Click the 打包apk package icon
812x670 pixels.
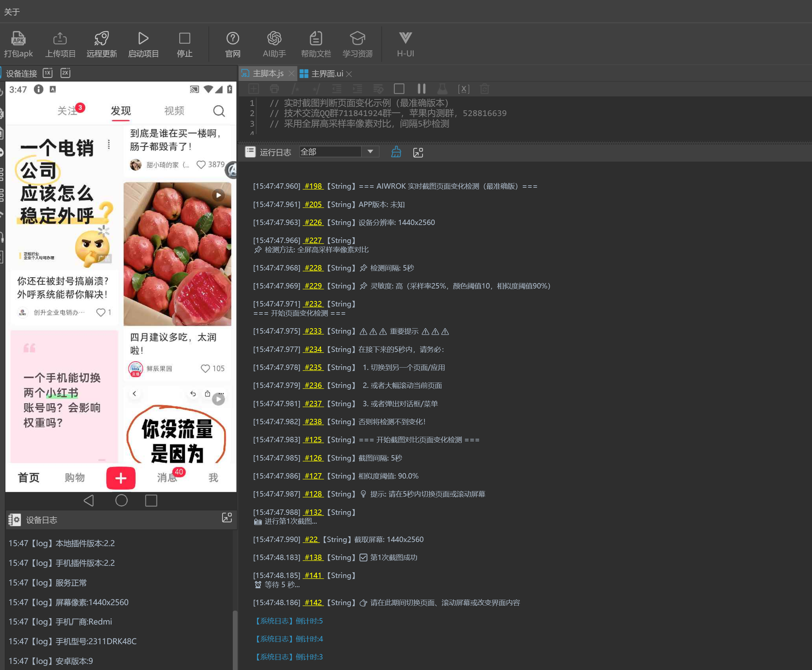[18, 39]
